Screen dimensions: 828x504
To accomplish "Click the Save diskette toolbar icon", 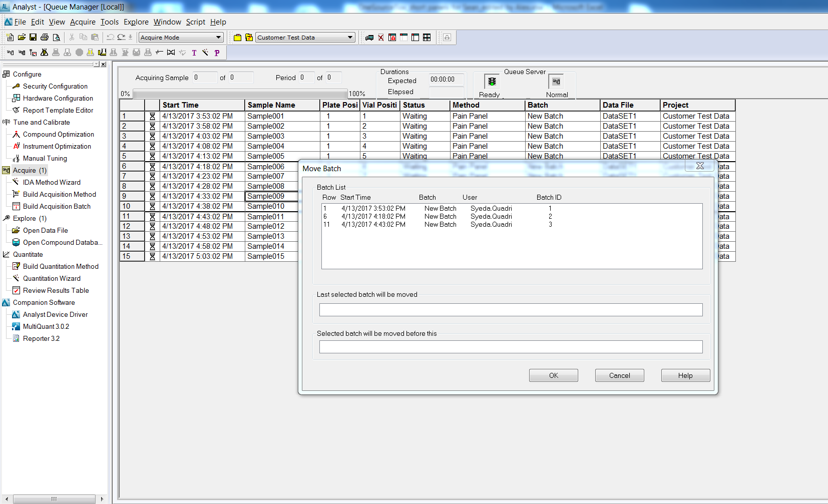I will coord(33,38).
